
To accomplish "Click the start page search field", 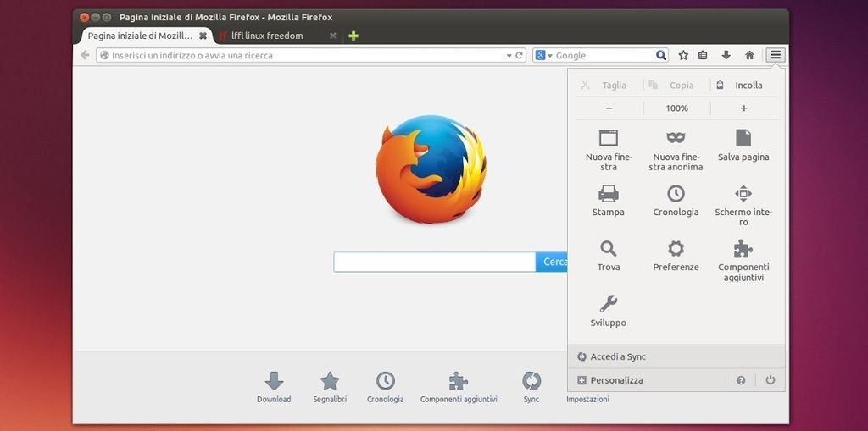I will [434, 262].
